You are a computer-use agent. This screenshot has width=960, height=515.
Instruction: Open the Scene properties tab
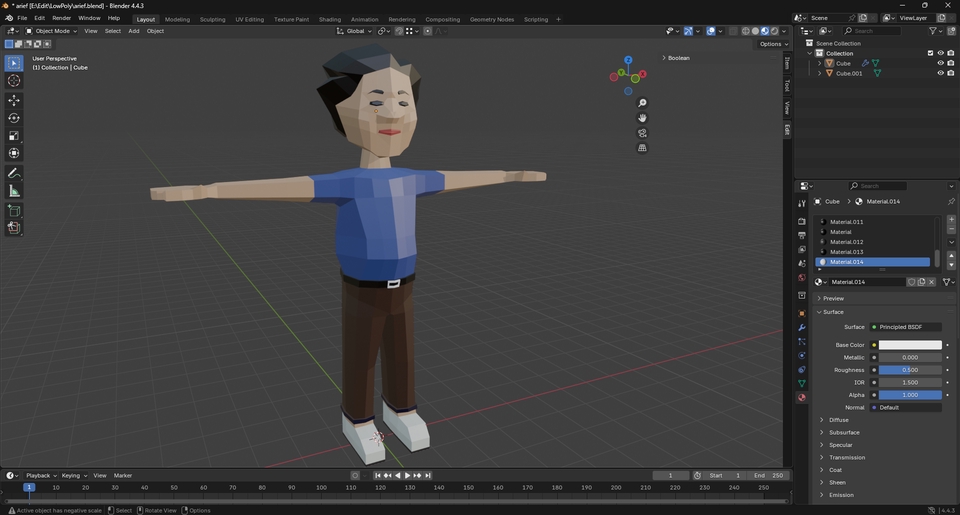coord(801,263)
